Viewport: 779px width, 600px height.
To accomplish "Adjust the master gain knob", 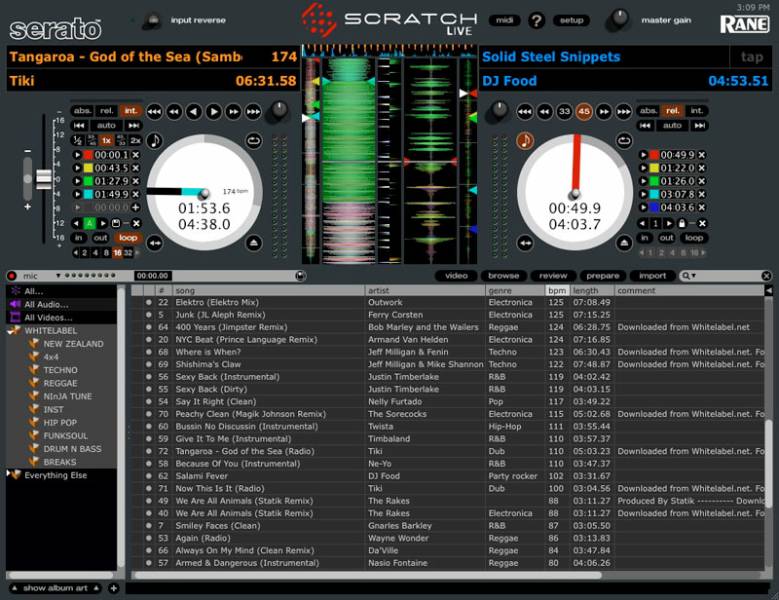I will pos(619,19).
